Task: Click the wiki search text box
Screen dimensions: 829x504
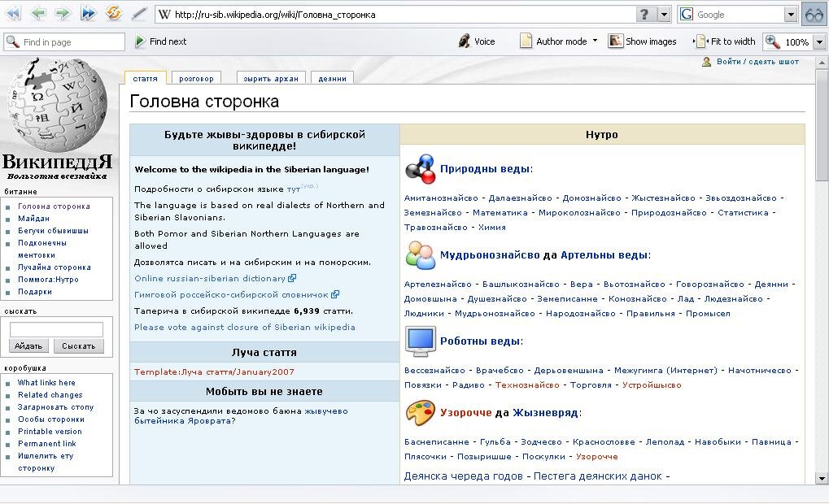Action: click(57, 329)
